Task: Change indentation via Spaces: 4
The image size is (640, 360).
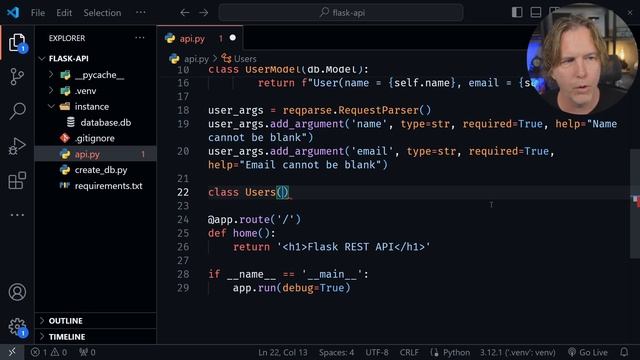Action: pyautogui.click(x=336, y=352)
